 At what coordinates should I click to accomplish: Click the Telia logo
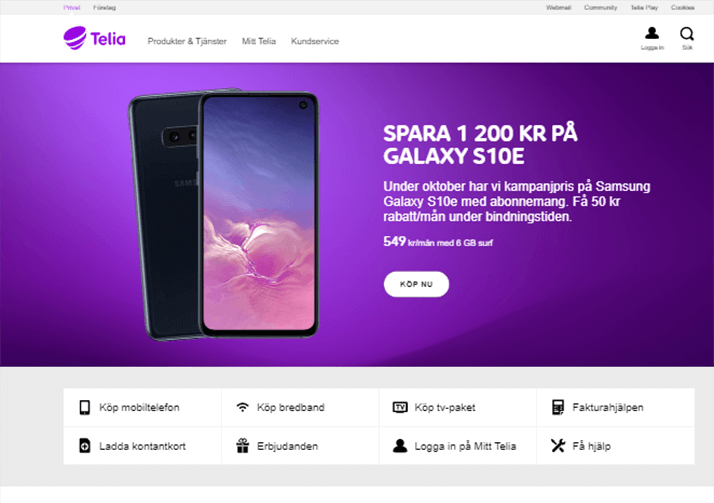(x=94, y=38)
